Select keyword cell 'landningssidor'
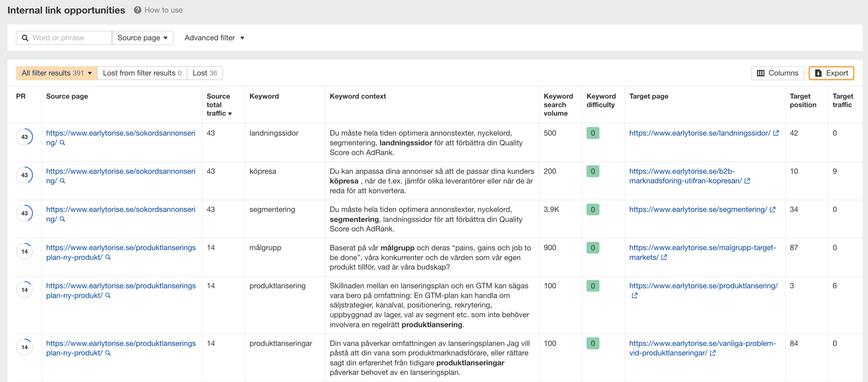This screenshot has width=868, height=382. tap(274, 133)
